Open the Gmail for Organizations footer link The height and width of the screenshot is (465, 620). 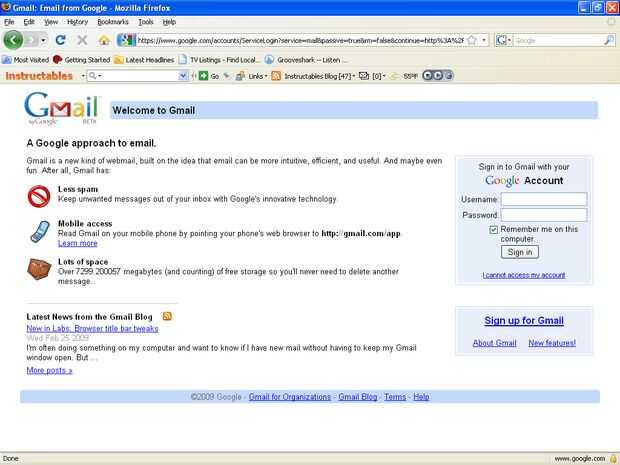(x=289, y=397)
